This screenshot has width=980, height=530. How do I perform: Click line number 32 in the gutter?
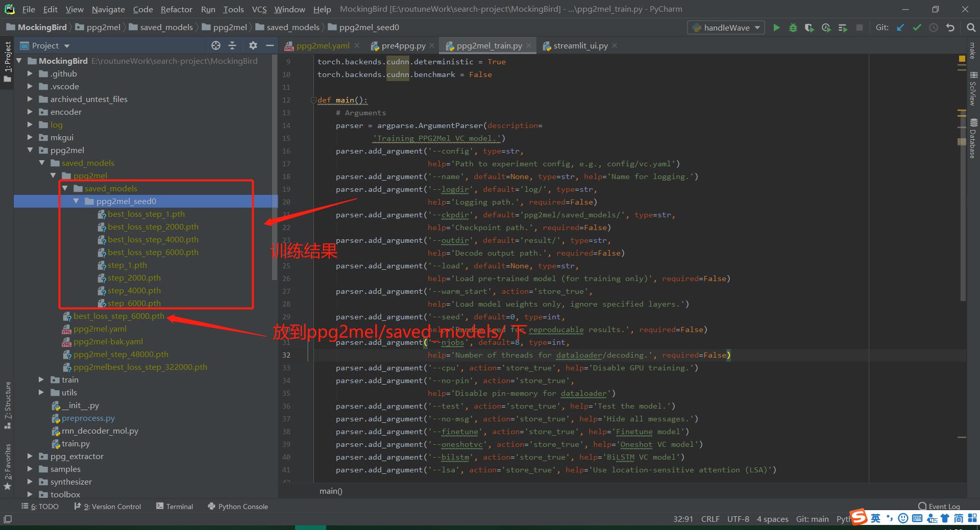(286, 355)
